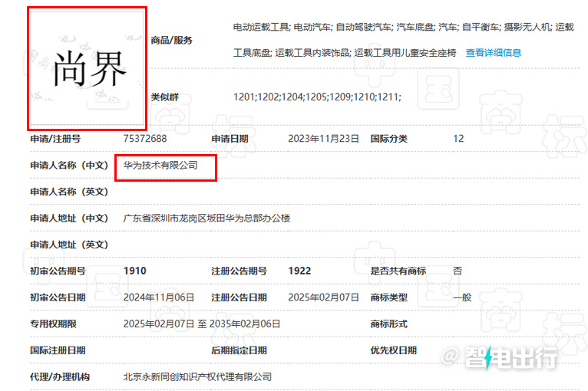Screen dimensions: 588x391
Task: Click the 申请人名称（中文） label
Action: pyautogui.click(x=69, y=165)
